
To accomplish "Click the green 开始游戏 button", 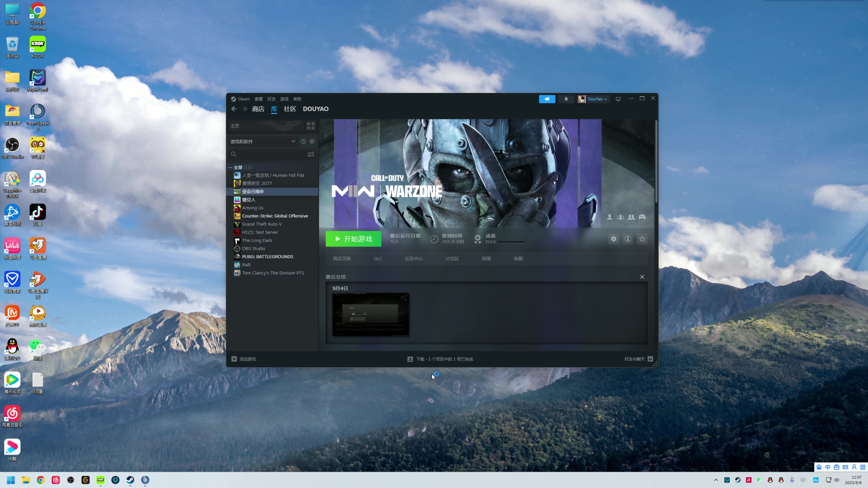I will (354, 239).
